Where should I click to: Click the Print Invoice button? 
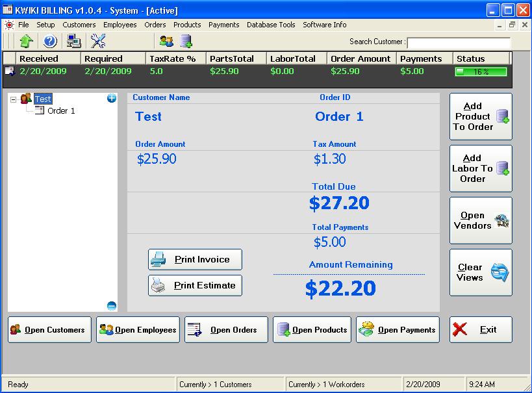click(x=195, y=259)
